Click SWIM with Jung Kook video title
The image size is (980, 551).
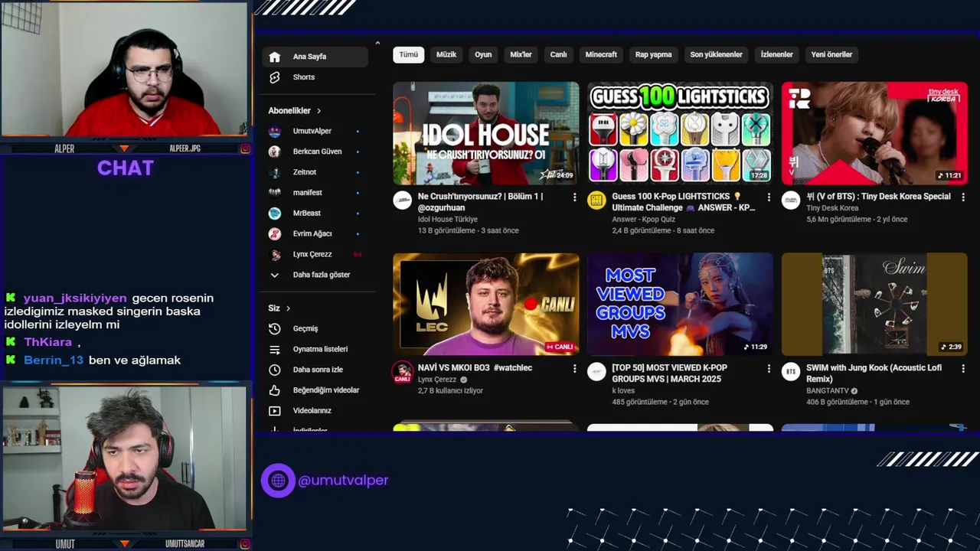(x=873, y=373)
